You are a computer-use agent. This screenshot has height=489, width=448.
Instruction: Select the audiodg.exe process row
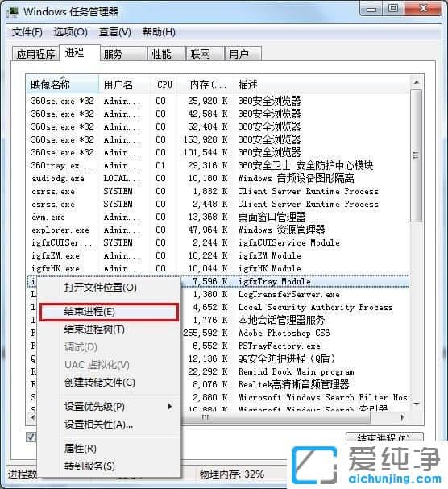(218, 178)
